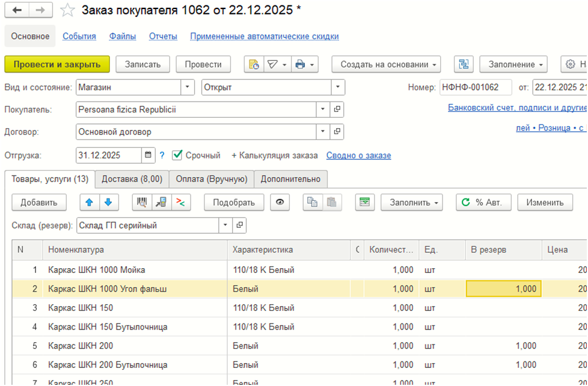Click the blue question mark help icon
Image resolution: width=588 pixels, height=386 pixels.
162,155
